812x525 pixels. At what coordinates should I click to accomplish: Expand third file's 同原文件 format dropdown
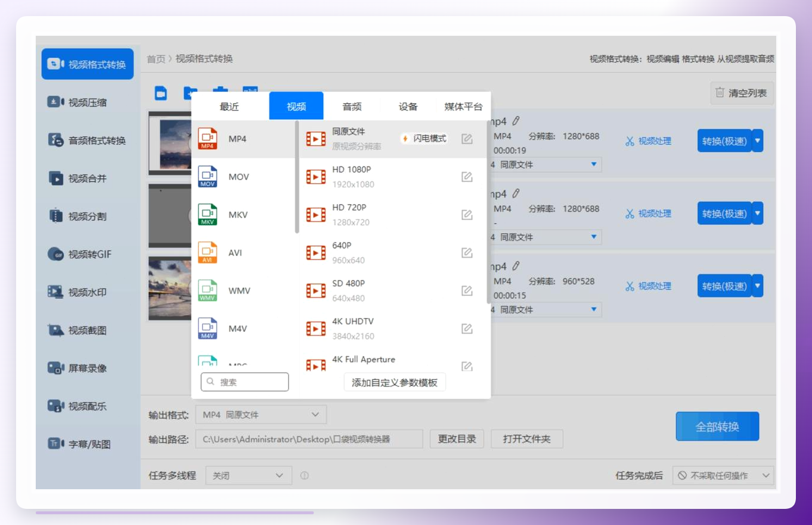(594, 309)
